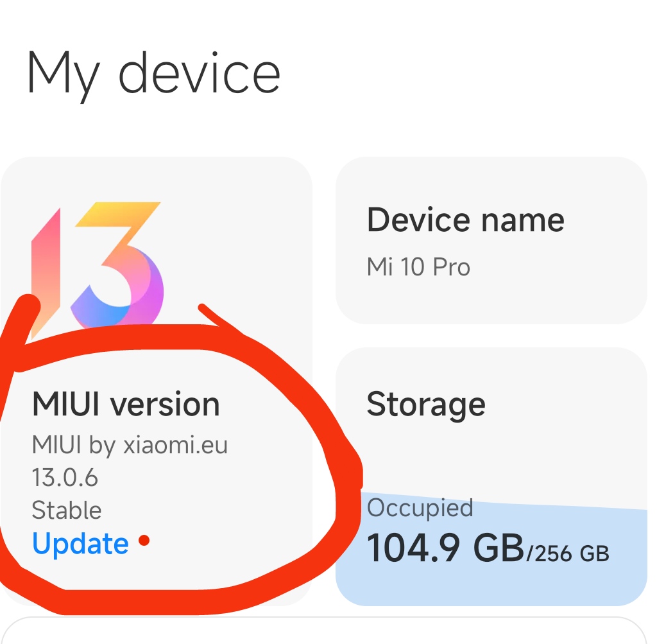The height and width of the screenshot is (644, 657).
Task: Click the Stable release label
Action: (x=67, y=510)
